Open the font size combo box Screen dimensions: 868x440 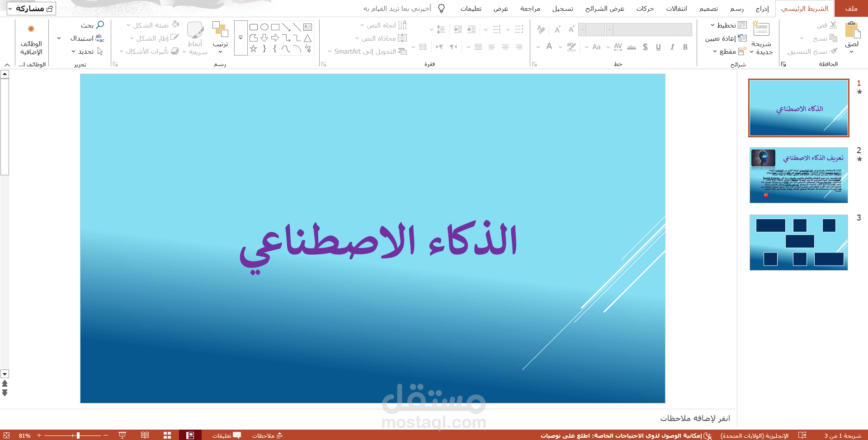click(x=591, y=30)
